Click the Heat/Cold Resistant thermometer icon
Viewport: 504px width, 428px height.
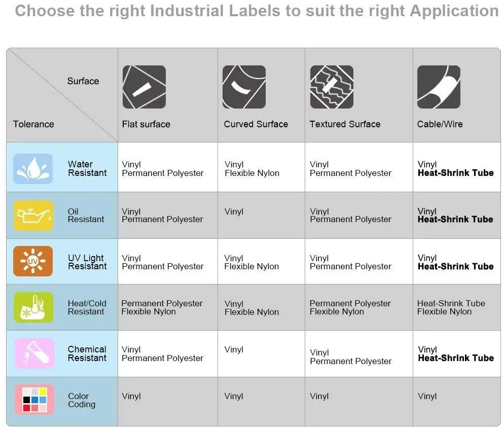tap(33, 307)
